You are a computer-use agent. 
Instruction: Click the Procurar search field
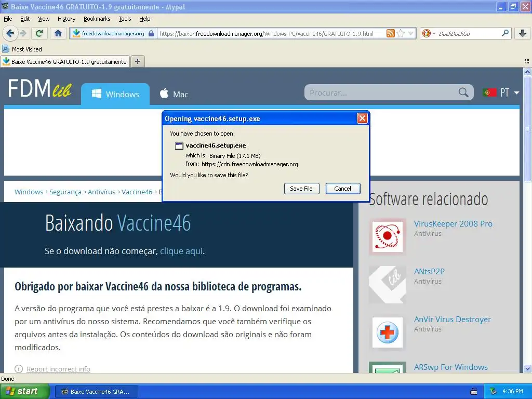coord(382,92)
